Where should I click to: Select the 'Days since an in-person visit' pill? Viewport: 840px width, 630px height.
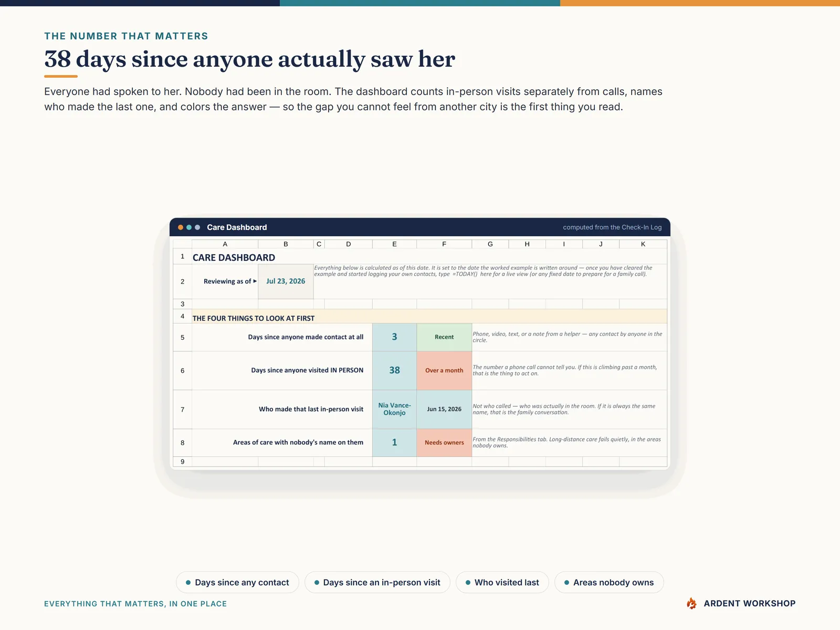[377, 582]
